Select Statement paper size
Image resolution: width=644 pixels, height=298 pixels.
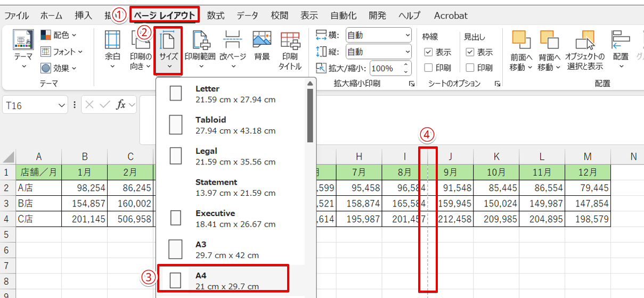pyautogui.click(x=231, y=187)
